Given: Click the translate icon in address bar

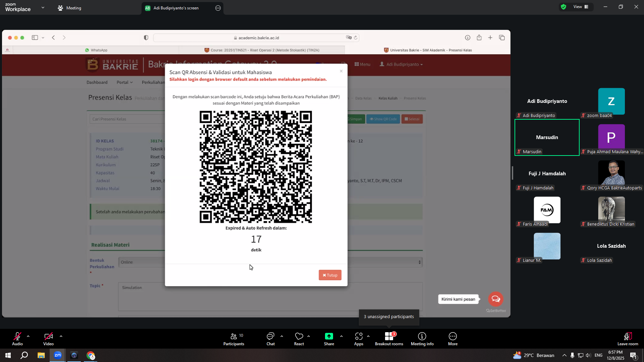Looking at the screenshot, I should click(349, 38).
